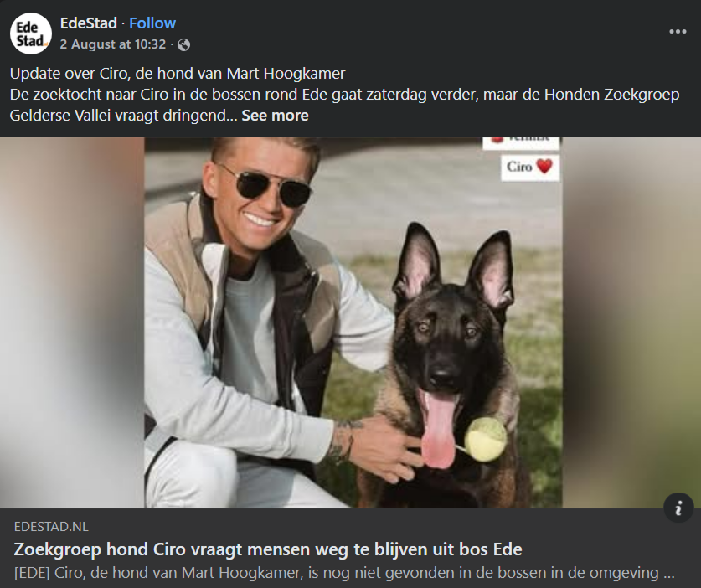Click the Ciro label sticker in photo
Image resolution: width=701 pixels, height=588 pixels.
pyautogui.click(x=530, y=168)
